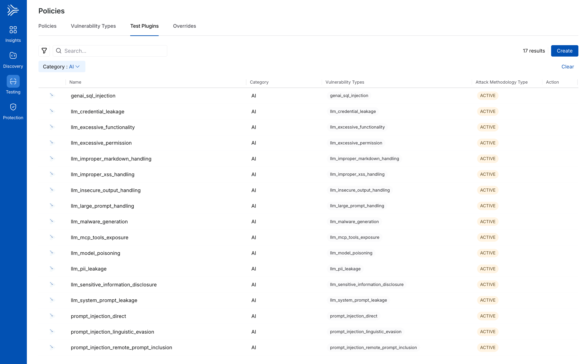Focus the Search input field
Image resolution: width=588 pixels, height=364 pixels.
(110, 51)
